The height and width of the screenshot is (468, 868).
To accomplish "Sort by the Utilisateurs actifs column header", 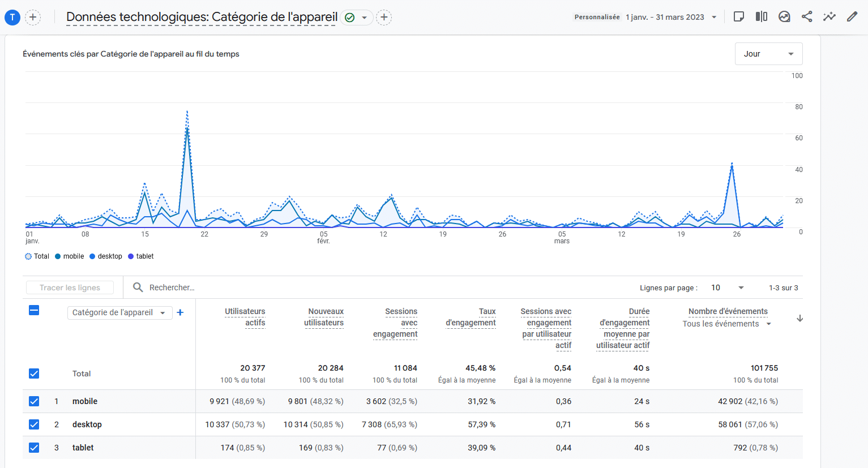I will pyautogui.click(x=245, y=317).
